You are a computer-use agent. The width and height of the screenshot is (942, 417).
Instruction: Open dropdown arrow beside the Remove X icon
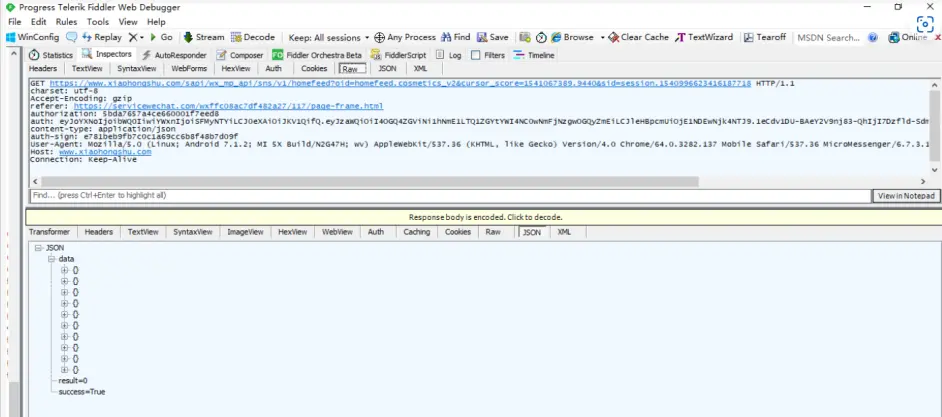pos(142,37)
